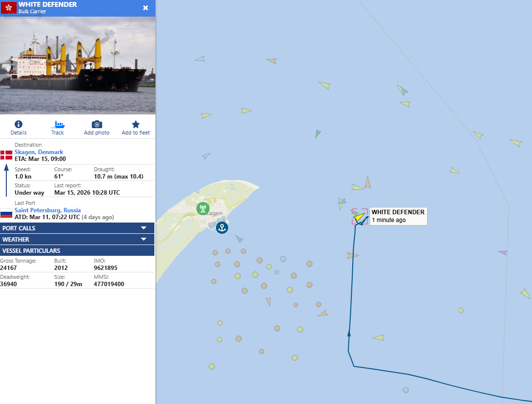Open the Saint Petersburg, Russia link
Screen dimensions: 532x404
[x=48, y=210]
